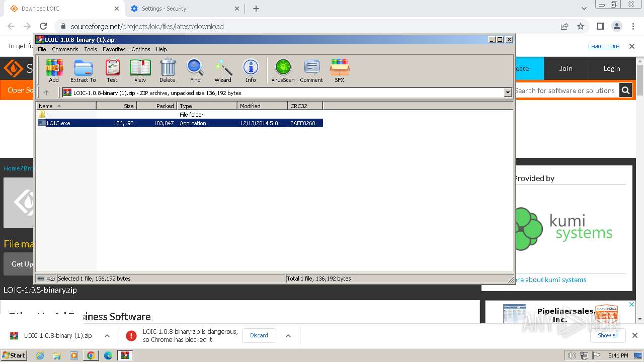Expand options for LOIC-1.0.8-binary (1).zip download

pyautogui.click(x=107, y=336)
